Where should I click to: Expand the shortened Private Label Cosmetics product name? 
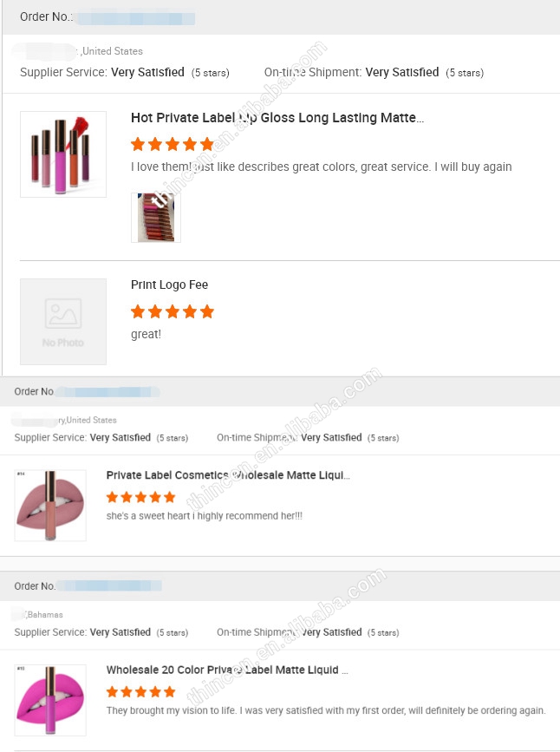click(228, 475)
